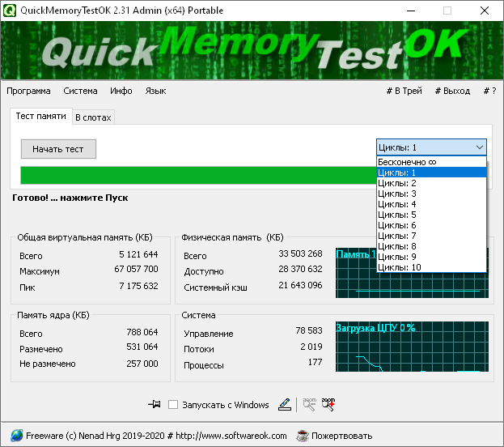Click the Не размечено value 257 000
The image size is (504, 447).
click(142, 364)
